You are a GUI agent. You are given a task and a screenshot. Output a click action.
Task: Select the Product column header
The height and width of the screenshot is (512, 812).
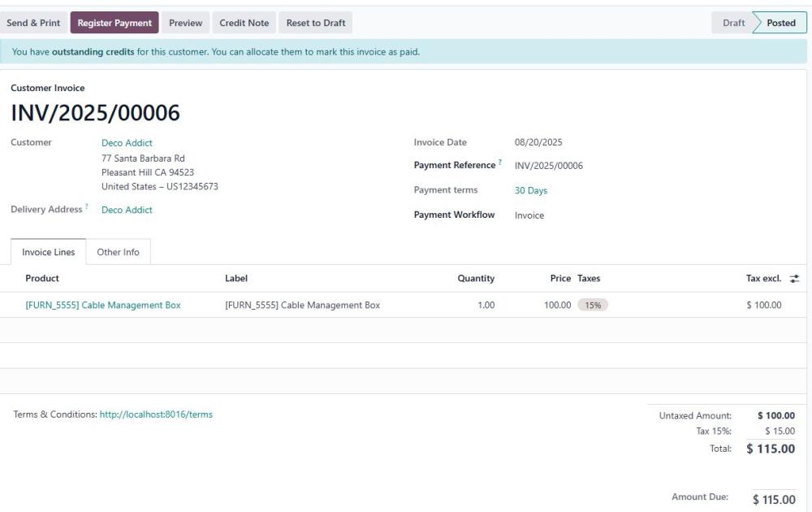click(x=42, y=278)
